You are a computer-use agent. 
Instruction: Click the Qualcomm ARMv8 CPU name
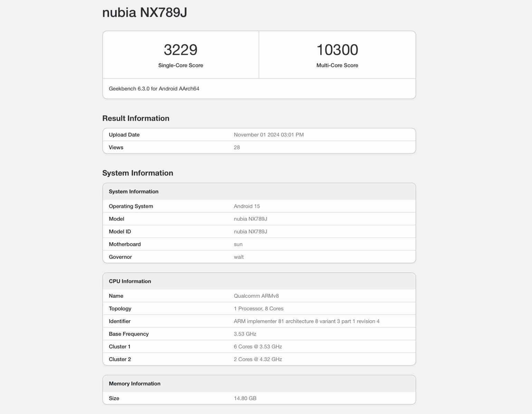pyautogui.click(x=256, y=296)
